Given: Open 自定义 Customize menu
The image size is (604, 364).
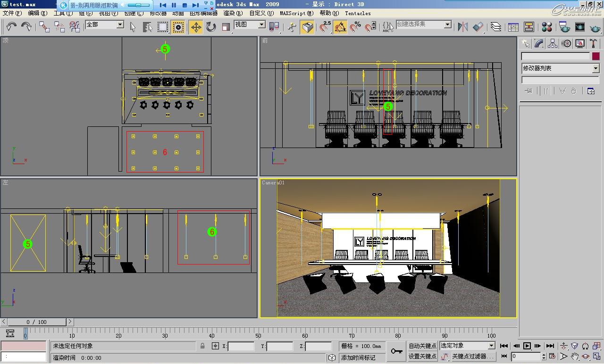Looking at the screenshot, I should [x=261, y=13].
